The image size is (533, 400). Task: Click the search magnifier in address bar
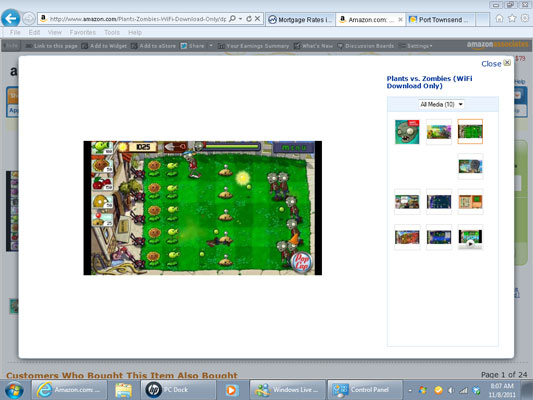(232, 19)
